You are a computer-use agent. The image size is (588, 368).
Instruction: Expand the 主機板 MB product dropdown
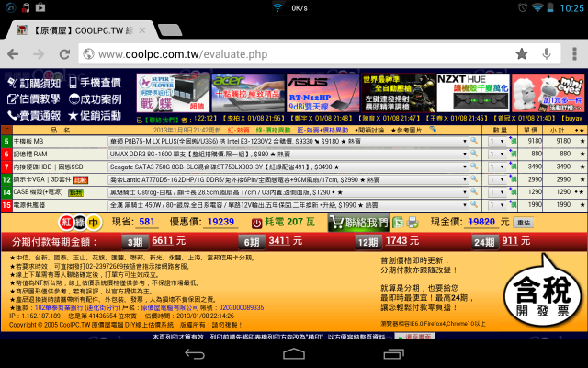point(288,141)
